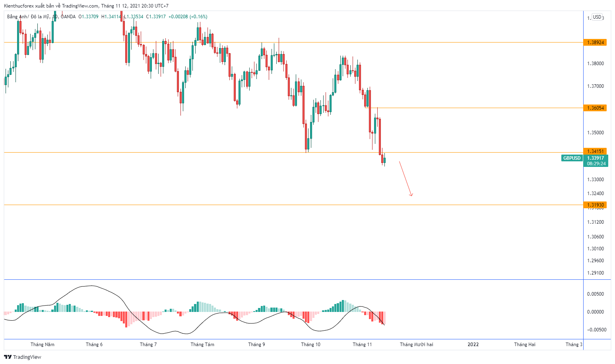Click the 1.30100 price axis label

[x=595, y=249]
